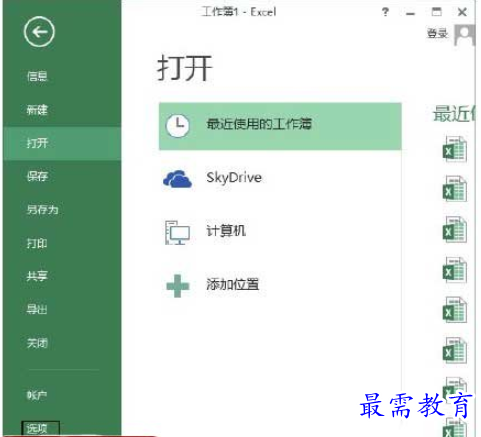The width and height of the screenshot is (481, 437).
Task: Close the Excel window
Action: point(462,12)
